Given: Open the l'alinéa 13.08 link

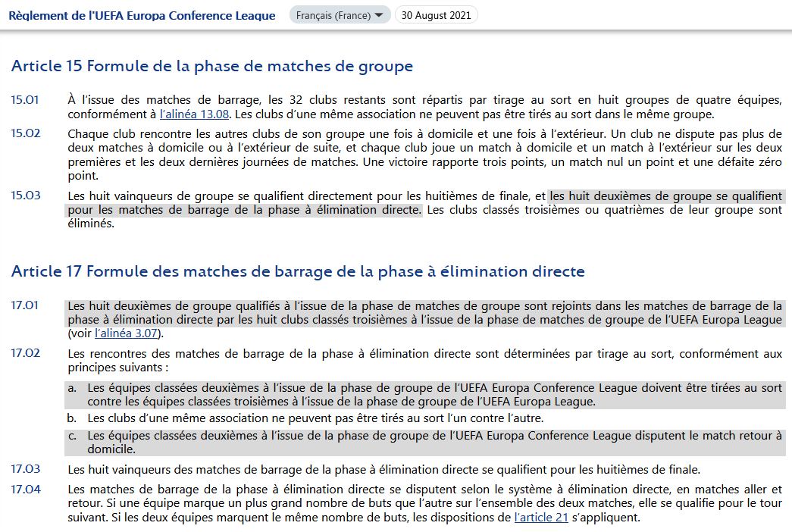Looking at the screenshot, I should (195, 114).
